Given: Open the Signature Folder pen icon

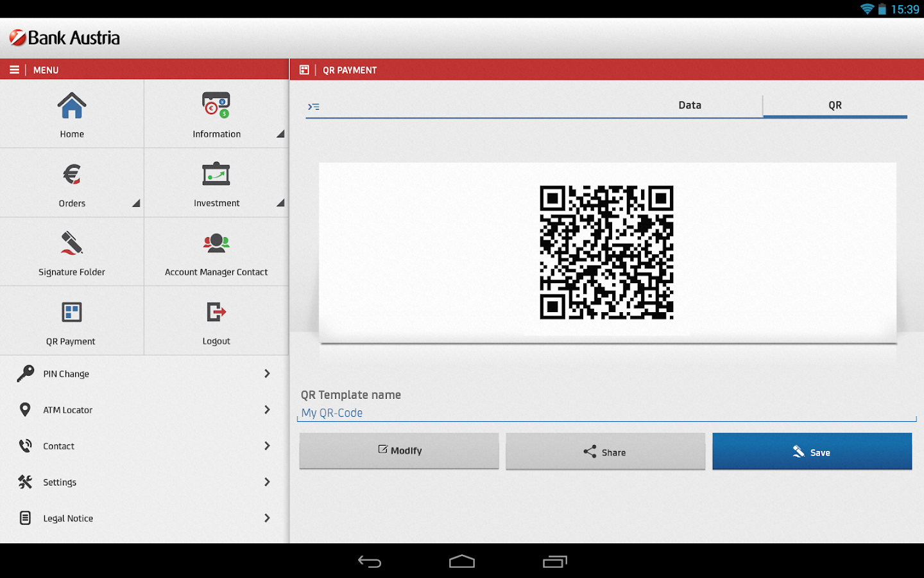Looking at the screenshot, I should 72,243.
